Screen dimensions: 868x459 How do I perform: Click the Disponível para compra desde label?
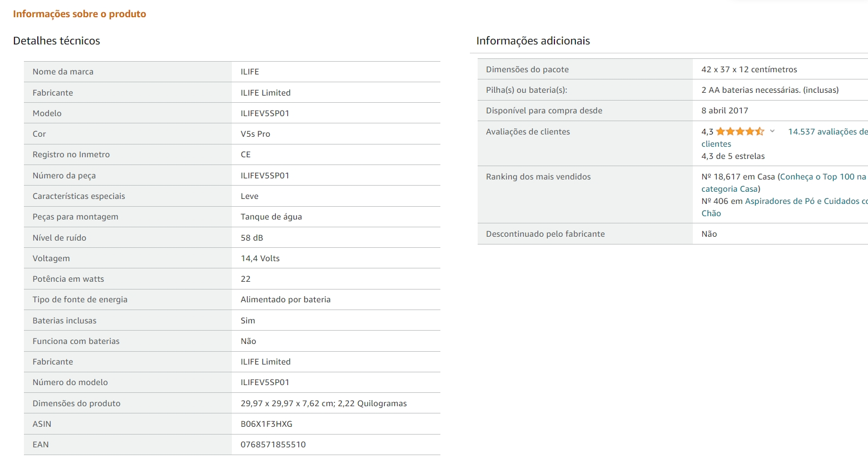544,111
